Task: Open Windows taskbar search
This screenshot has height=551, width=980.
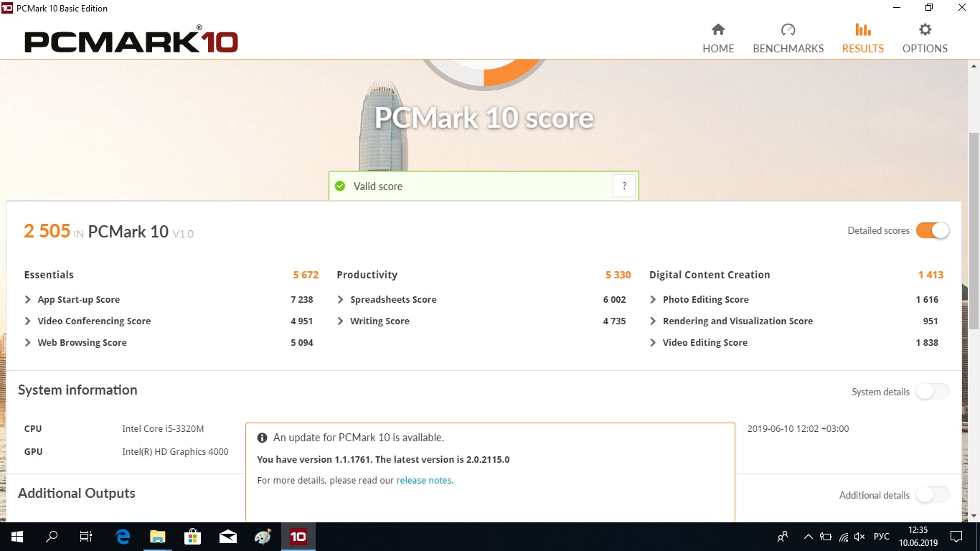Action: 52,537
